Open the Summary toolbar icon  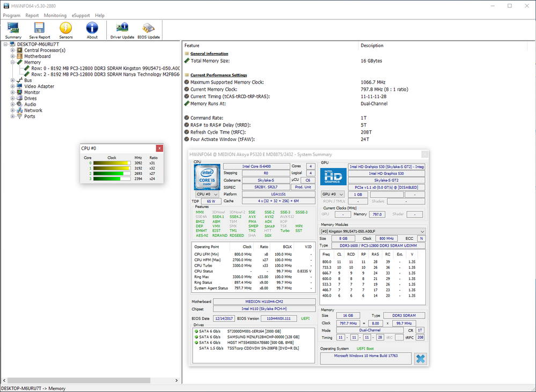13,30
